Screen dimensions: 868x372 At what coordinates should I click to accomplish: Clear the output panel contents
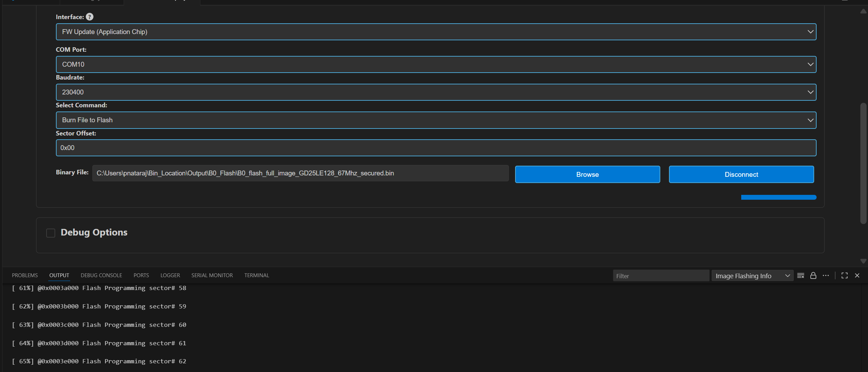(x=801, y=275)
